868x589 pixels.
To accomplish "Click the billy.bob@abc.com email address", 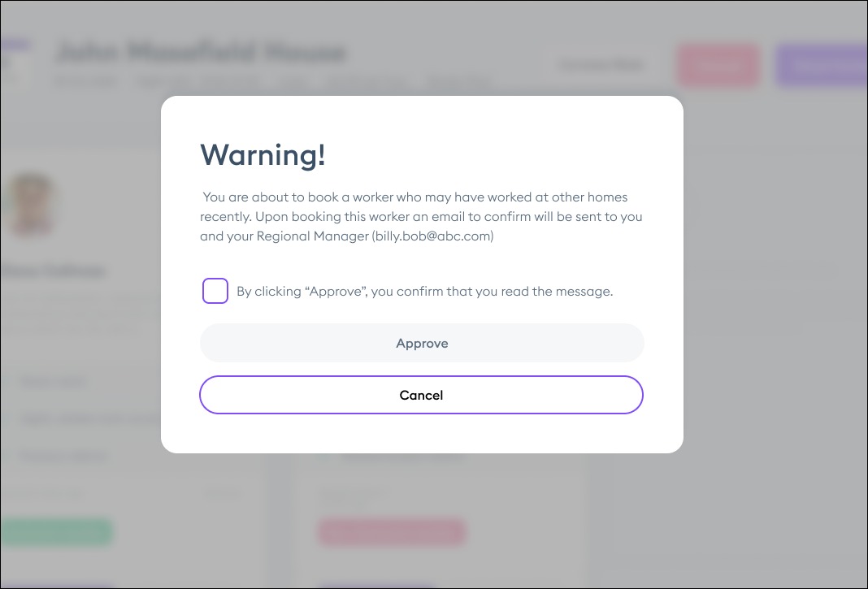I will pyautogui.click(x=433, y=237).
